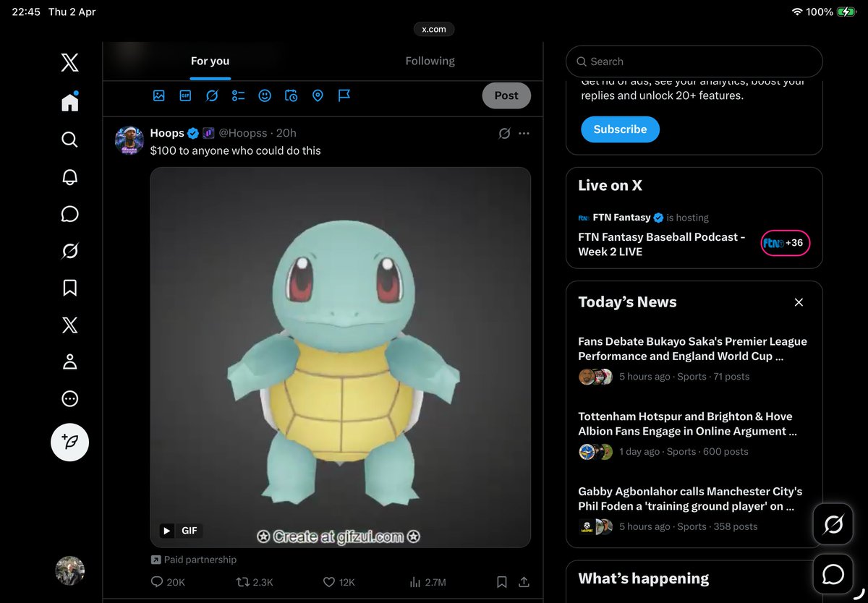Open the @Hoopss handle link

coord(243,133)
